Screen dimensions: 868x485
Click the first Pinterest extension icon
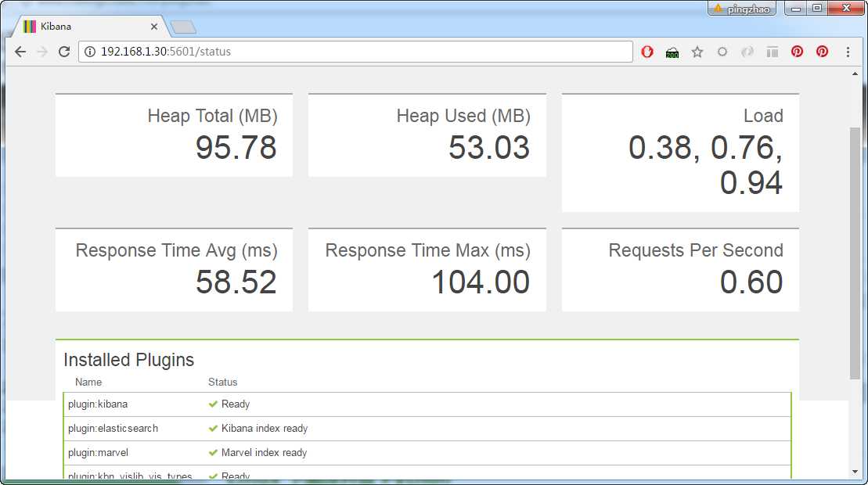[x=797, y=52]
